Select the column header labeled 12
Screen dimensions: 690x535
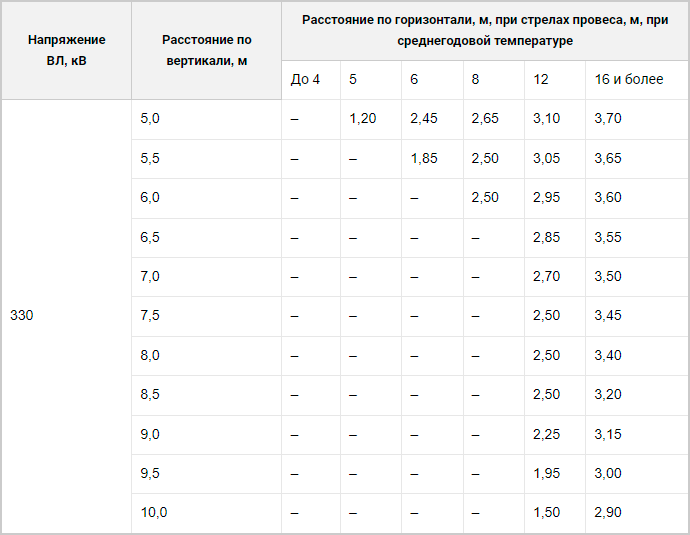pos(555,80)
